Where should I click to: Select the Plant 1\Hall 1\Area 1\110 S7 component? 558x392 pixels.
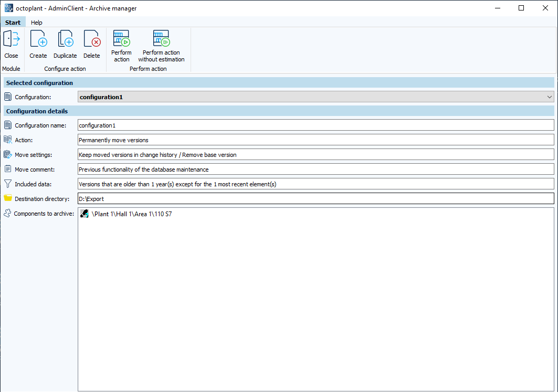(131, 214)
